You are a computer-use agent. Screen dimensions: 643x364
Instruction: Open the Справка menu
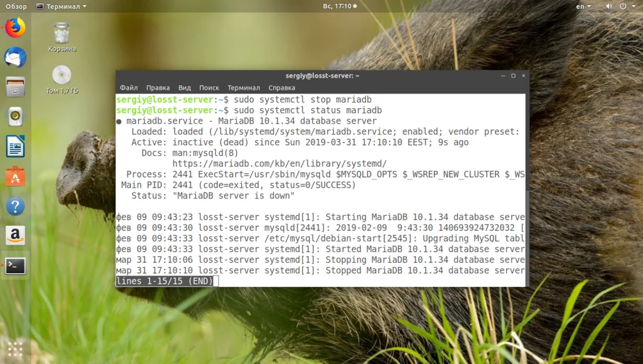pos(282,88)
